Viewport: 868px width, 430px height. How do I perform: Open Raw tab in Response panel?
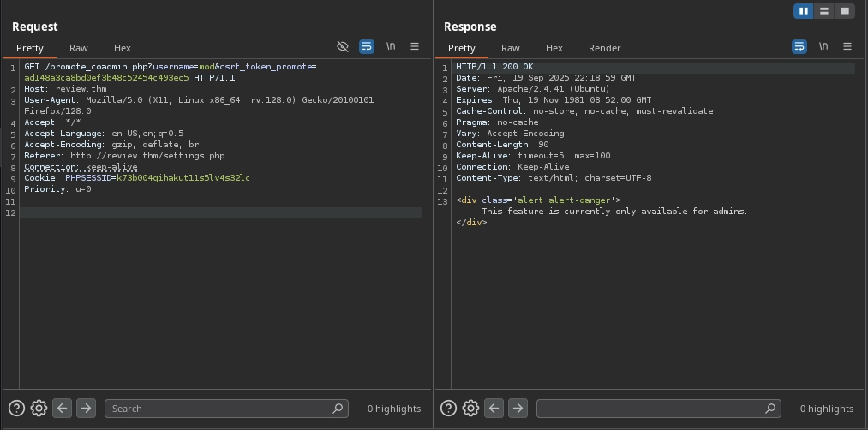(x=511, y=48)
